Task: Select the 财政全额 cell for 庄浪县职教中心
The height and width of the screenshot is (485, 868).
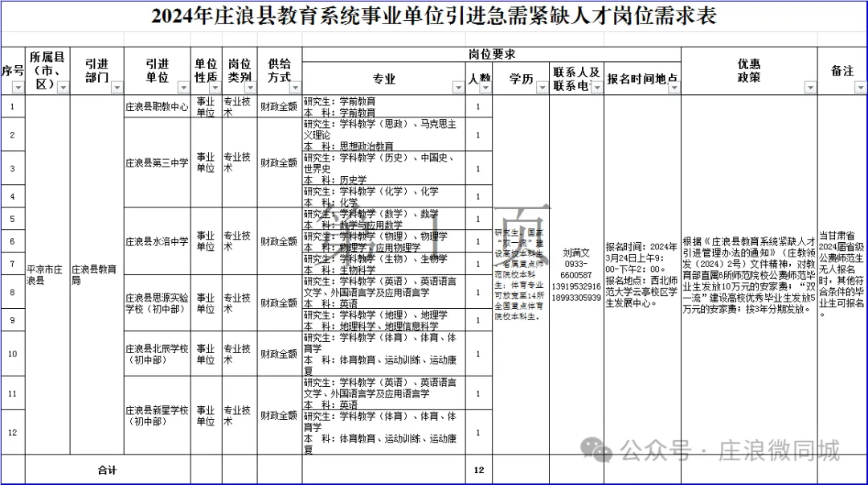Action: point(280,106)
